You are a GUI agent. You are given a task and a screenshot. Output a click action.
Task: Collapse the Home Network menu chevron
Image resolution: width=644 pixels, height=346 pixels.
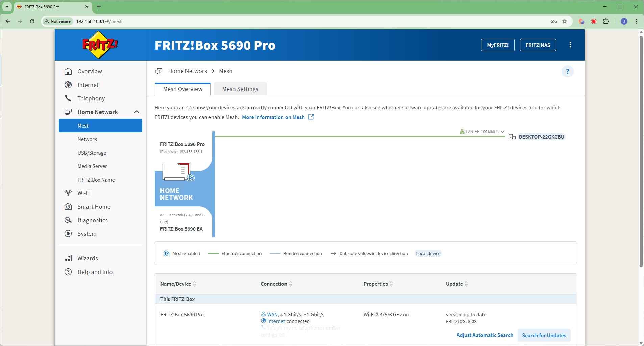click(x=137, y=112)
